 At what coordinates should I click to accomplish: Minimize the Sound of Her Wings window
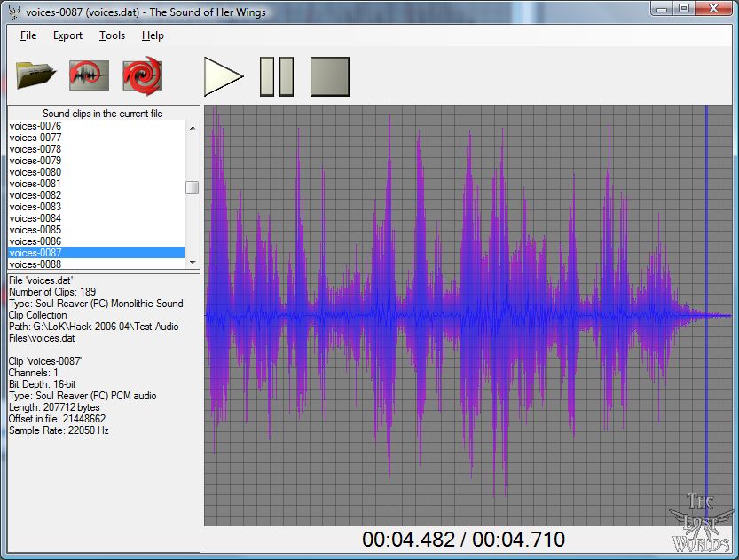pos(662,9)
